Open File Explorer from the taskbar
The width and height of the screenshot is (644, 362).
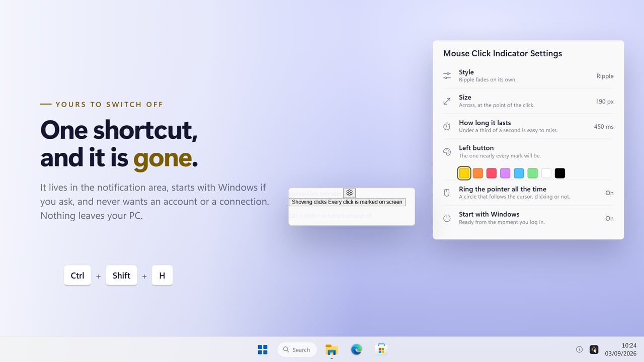pyautogui.click(x=332, y=349)
